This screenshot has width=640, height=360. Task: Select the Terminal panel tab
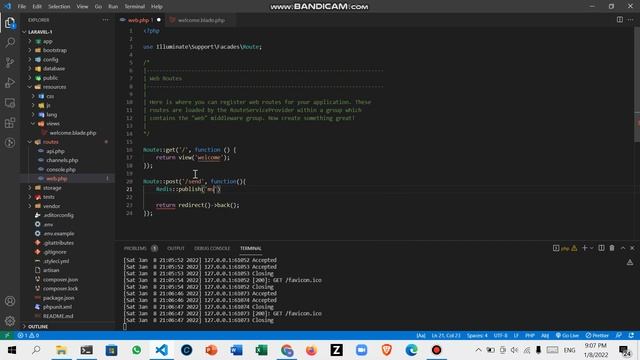pos(251,248)
